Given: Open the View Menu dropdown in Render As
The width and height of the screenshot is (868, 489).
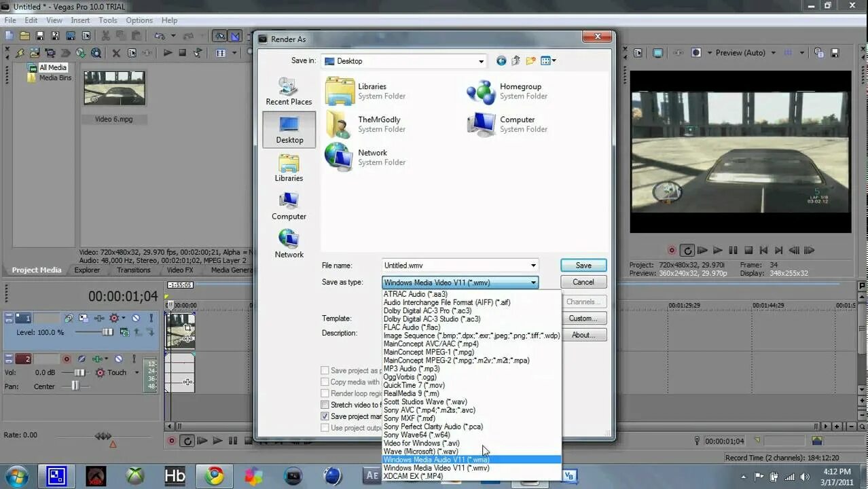Looking at the screenshot, I should coord(548,60).
